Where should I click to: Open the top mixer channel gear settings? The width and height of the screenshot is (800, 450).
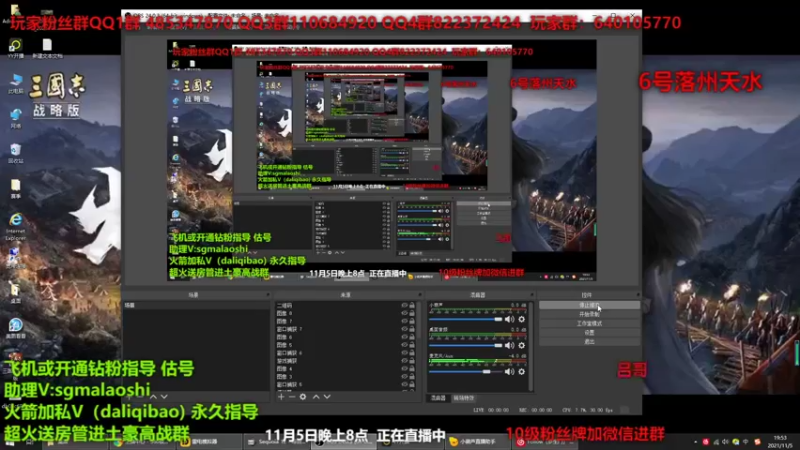tap(521, 319)
